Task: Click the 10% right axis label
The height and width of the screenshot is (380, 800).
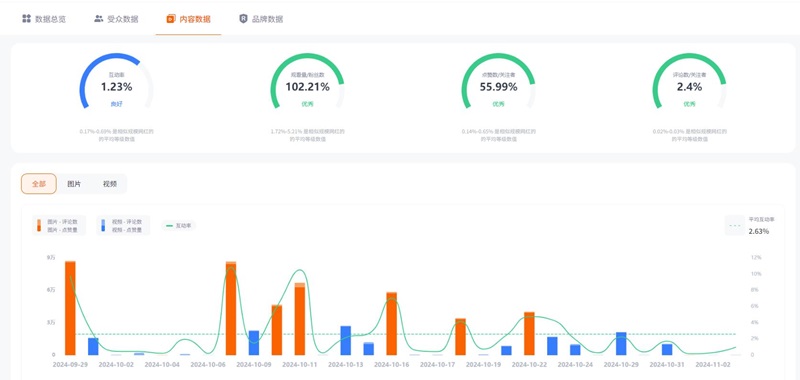Action: tap(756, 274)
